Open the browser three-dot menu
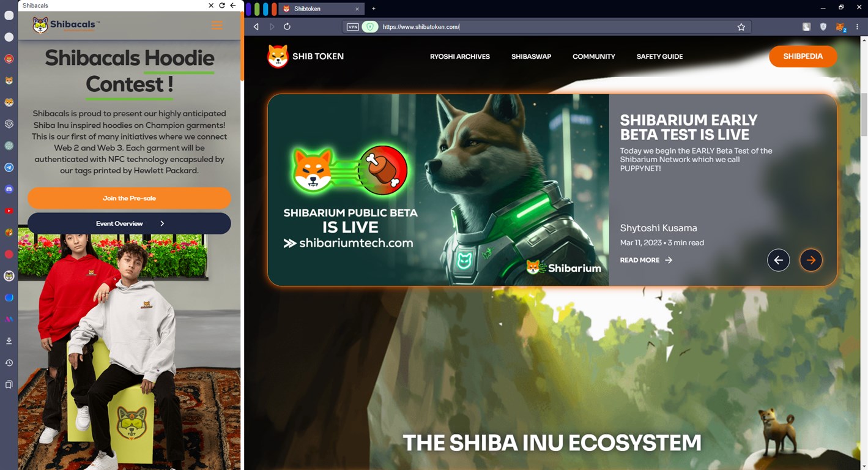Image resolution: width=868 pixels, height=470 pixels. [x=858, y=27]
